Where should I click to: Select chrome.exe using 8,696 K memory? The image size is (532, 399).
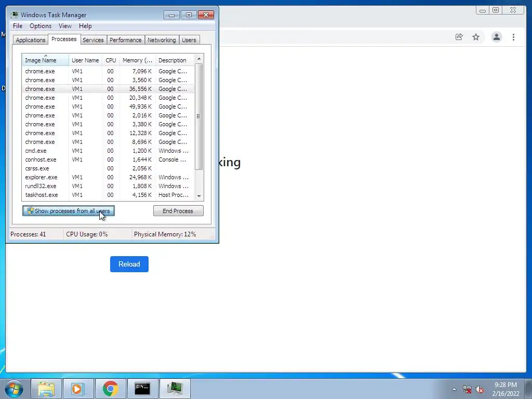[108, 142]
